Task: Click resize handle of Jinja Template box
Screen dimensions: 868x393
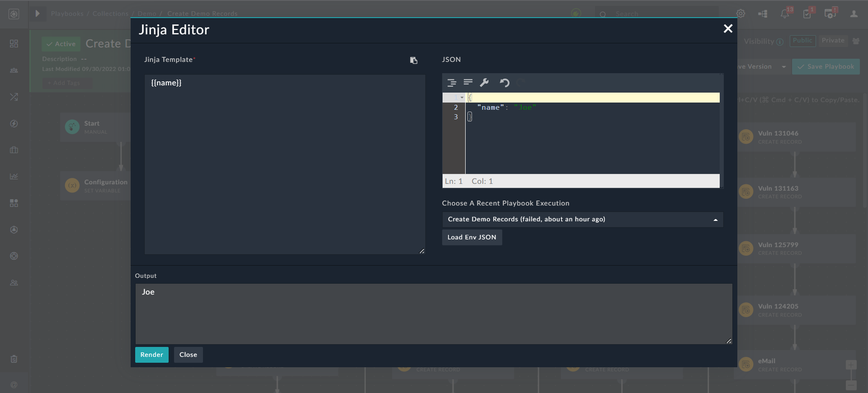Action: [x=422, y=251]
